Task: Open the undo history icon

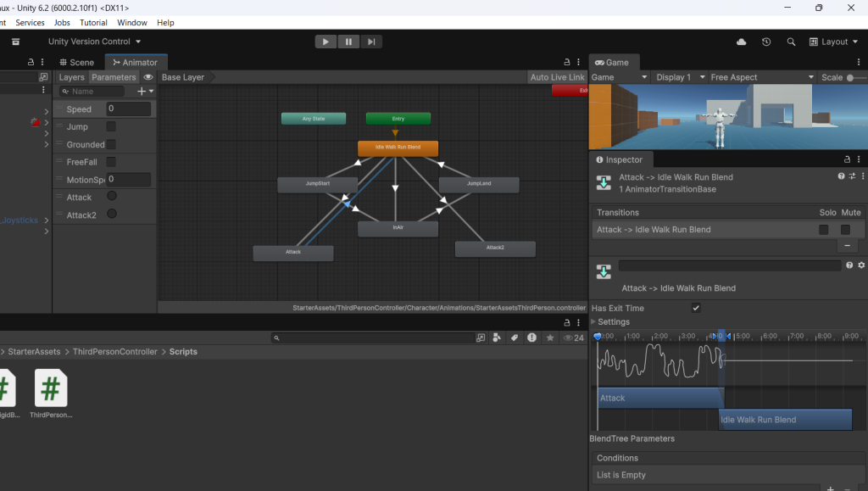Action: (766, 42)
